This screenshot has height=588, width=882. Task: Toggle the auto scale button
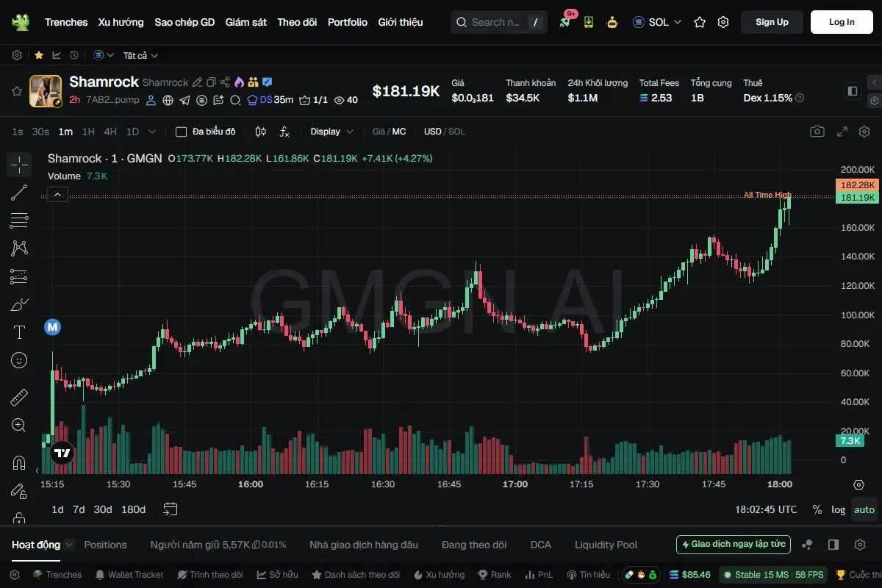(x=864, y=509)
